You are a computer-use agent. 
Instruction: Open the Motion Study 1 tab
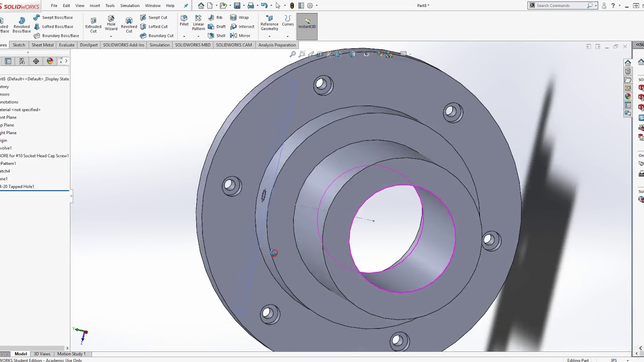pyautogui.click(x=71, y=354)
